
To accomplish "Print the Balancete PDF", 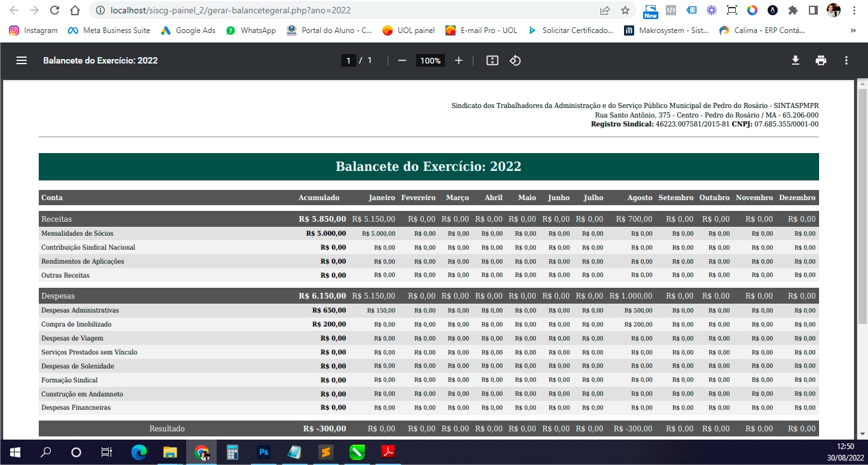I will point(821,60).
